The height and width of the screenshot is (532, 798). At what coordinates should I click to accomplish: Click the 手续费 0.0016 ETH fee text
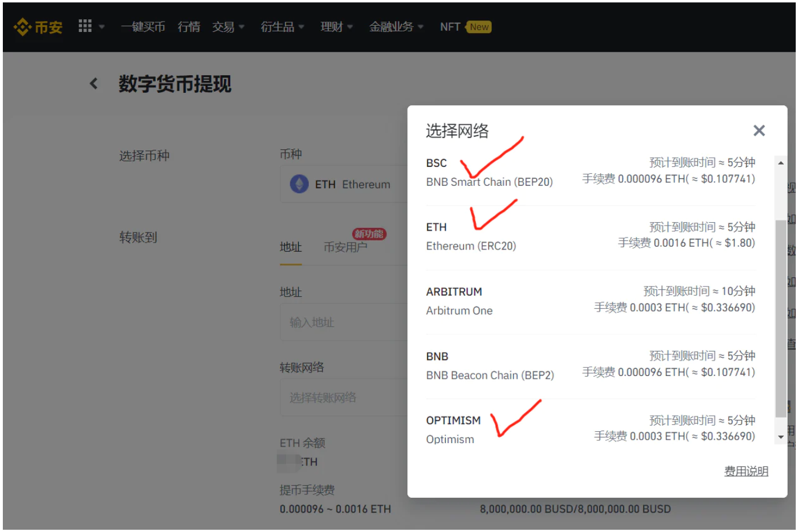[686, 243]
